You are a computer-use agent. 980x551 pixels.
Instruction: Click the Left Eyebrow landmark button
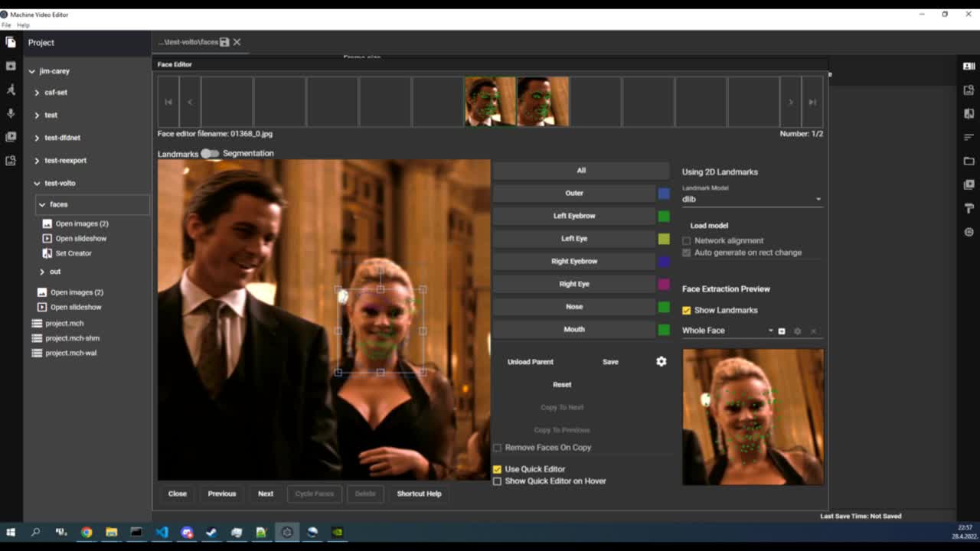pos(574,216)
